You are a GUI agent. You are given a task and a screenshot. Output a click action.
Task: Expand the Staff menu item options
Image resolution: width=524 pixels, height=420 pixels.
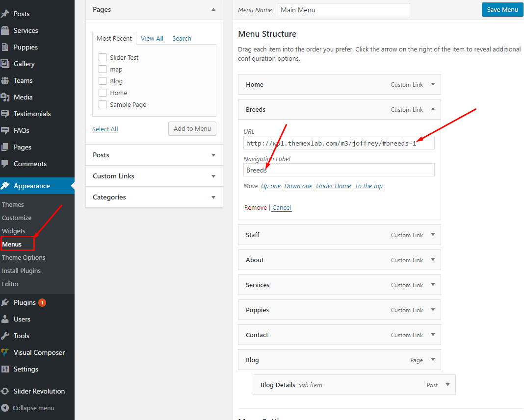pos(433,235)
